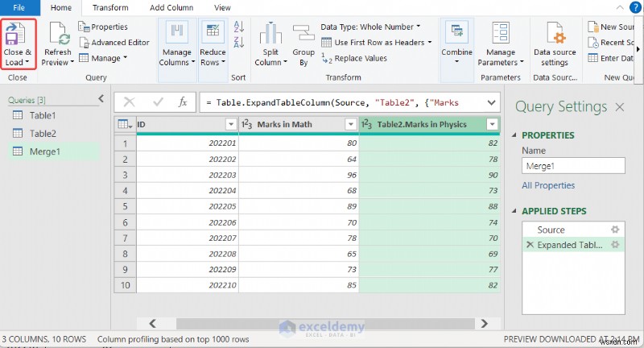Open Expanded Table step settings gear

tap(615, 245)
